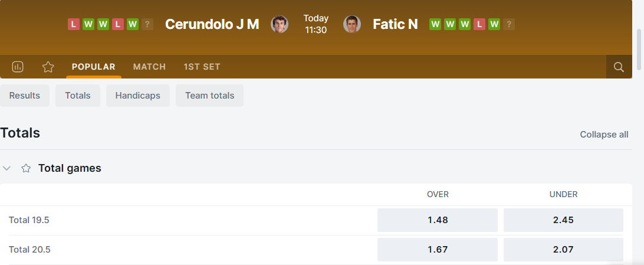This screenshot has width=644, height=265.
Task: Click Fatic N player avatar
Action: coord(352,24)
